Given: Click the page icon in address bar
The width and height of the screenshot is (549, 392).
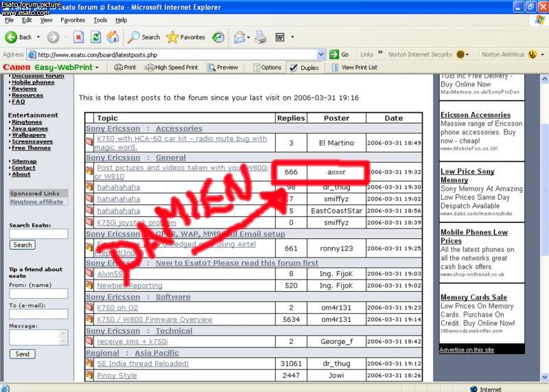Looking at the screenshot, I should pos(32,55).
